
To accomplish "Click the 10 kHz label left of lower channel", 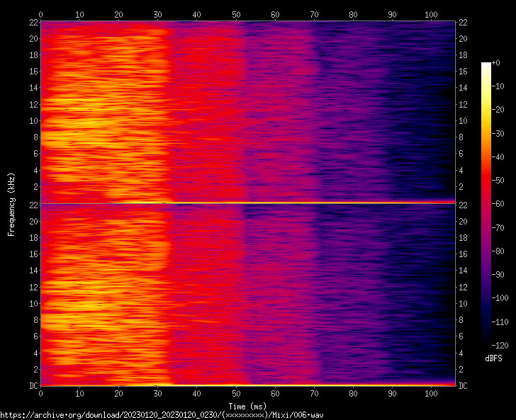I will pyautogui.click(x=33, y=304).
